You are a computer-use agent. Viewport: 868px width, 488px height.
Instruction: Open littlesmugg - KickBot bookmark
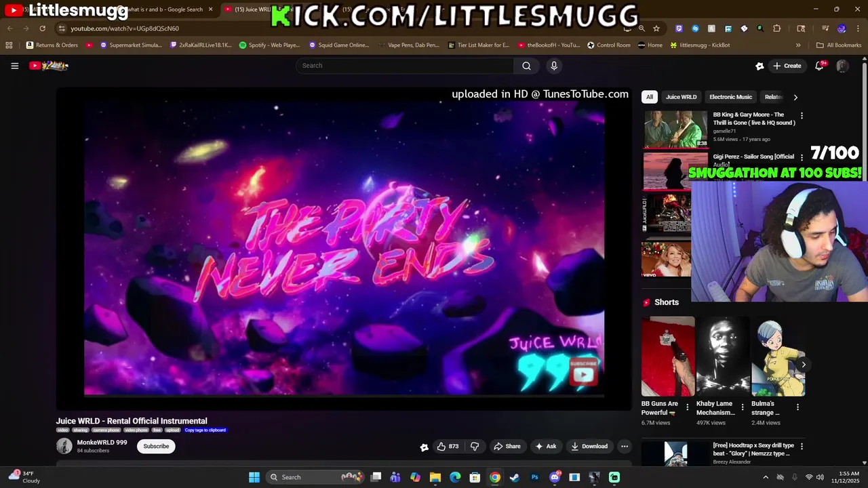click(x=700, y=45)
